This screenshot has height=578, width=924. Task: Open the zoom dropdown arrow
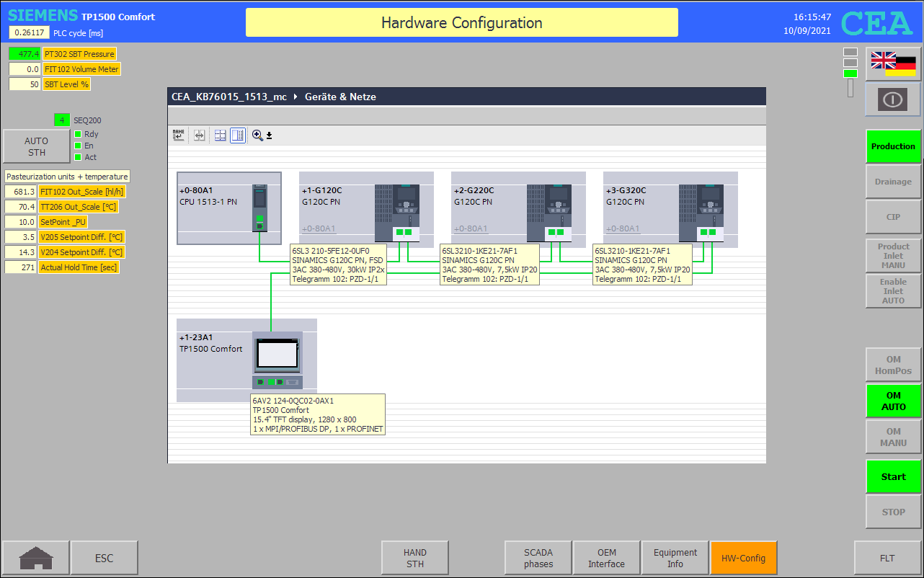click(x=269, y=135)
